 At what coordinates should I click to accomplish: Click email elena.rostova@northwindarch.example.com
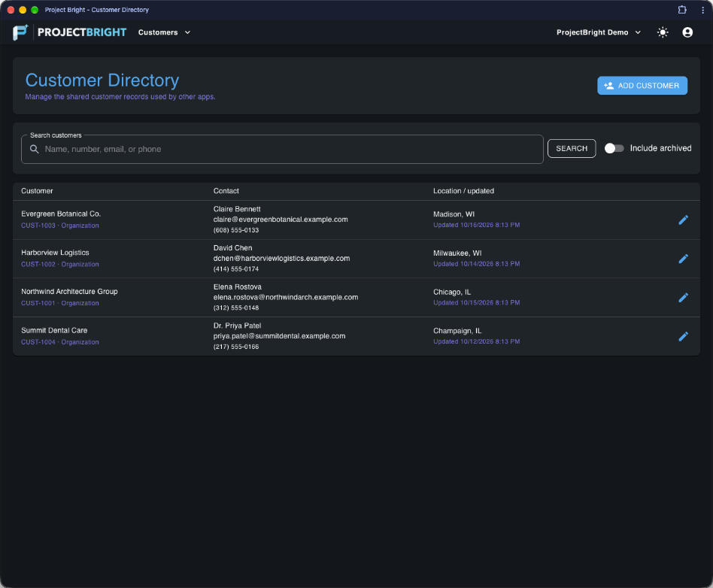pos(286,297)
